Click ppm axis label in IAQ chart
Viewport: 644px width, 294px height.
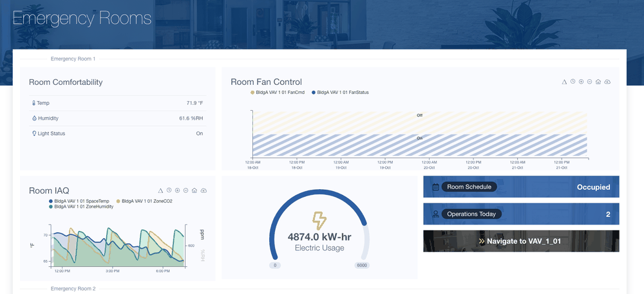(x=202, y=235)
